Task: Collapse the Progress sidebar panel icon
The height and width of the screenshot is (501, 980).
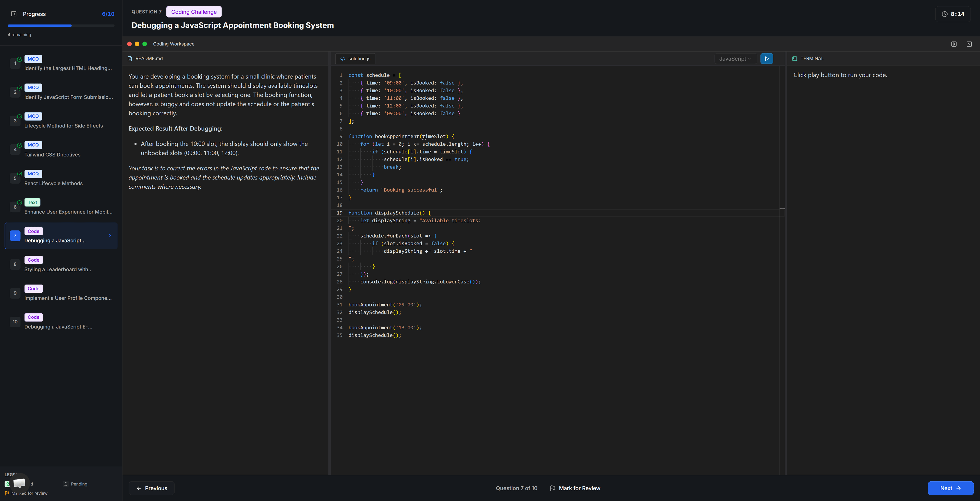Action: coord(14,14)
